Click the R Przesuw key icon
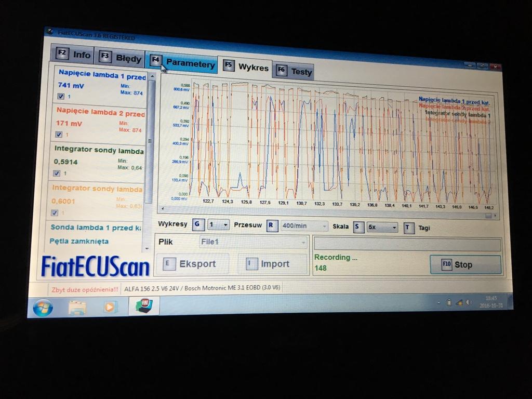 pyautogui.click(x=272, y=225)
